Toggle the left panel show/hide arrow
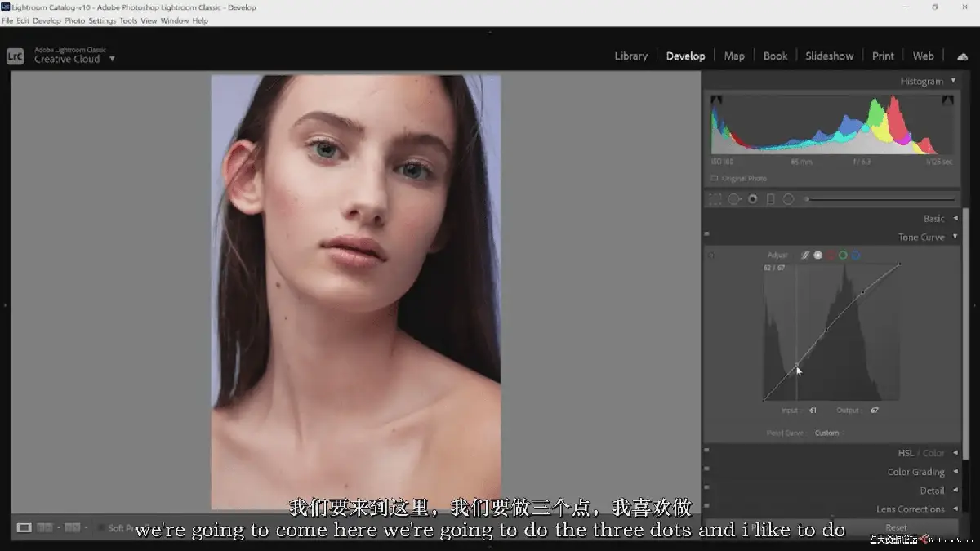 point(5,305)
